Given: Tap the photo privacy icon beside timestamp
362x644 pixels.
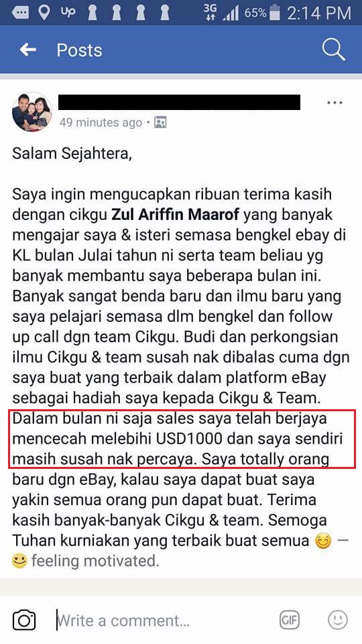Looking at the screenshot, I should pyautogui.click(x=160, y=122).
